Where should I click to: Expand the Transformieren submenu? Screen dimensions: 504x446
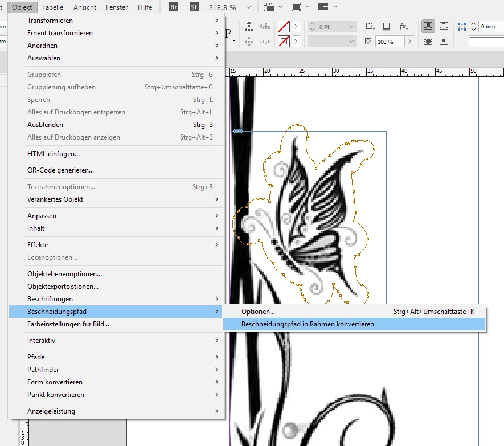(x=116, y=21)
